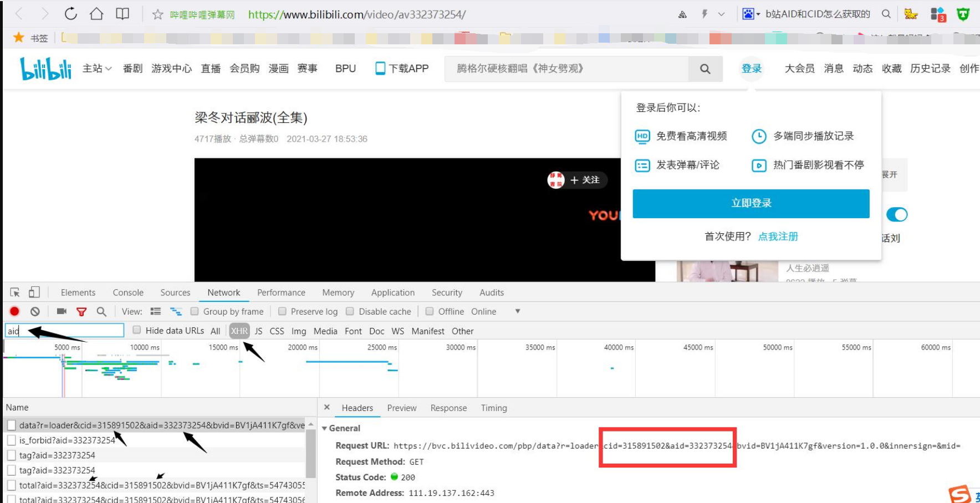
Task: Click the 登录 link in header
Action: point(752,68)
